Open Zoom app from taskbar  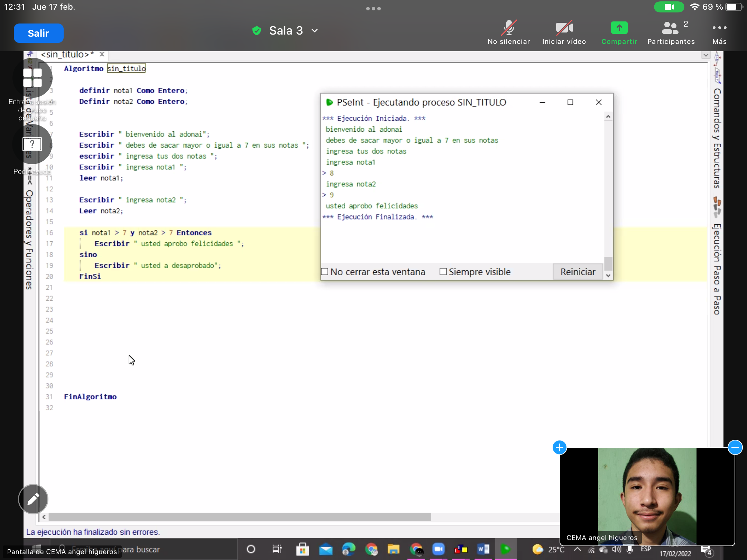click(x=439, y=549)
